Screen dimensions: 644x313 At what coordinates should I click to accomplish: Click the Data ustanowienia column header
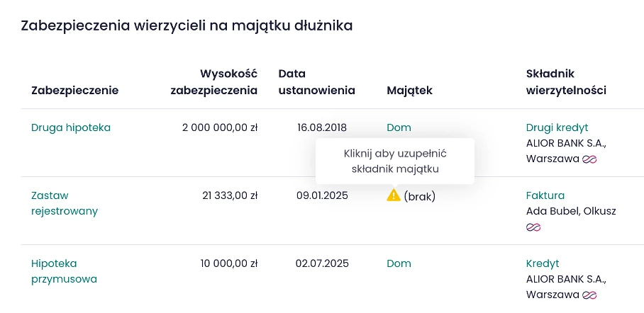pos(316,82)
